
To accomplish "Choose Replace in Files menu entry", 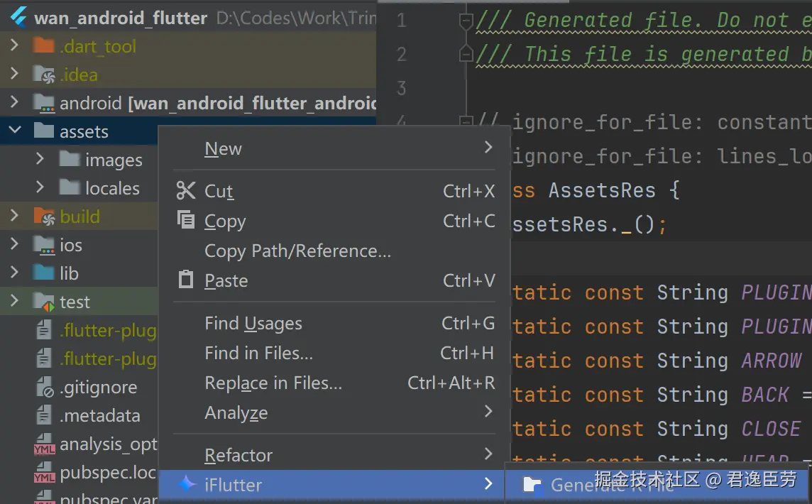I will 273,383.
